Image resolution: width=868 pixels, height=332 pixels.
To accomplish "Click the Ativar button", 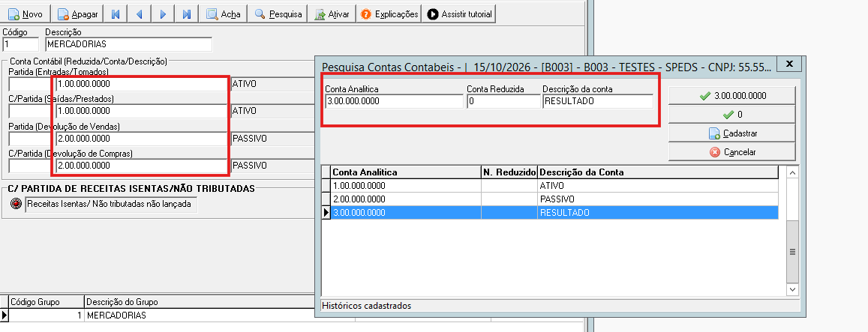I will [x=332, y=13].
